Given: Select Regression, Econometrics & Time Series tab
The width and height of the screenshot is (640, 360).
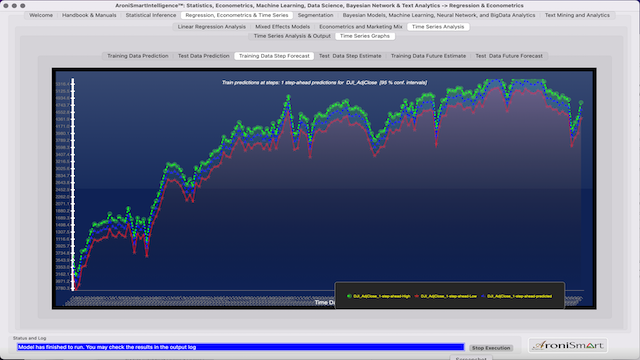Looking at the screenshot, I should (x=237, y=15).
